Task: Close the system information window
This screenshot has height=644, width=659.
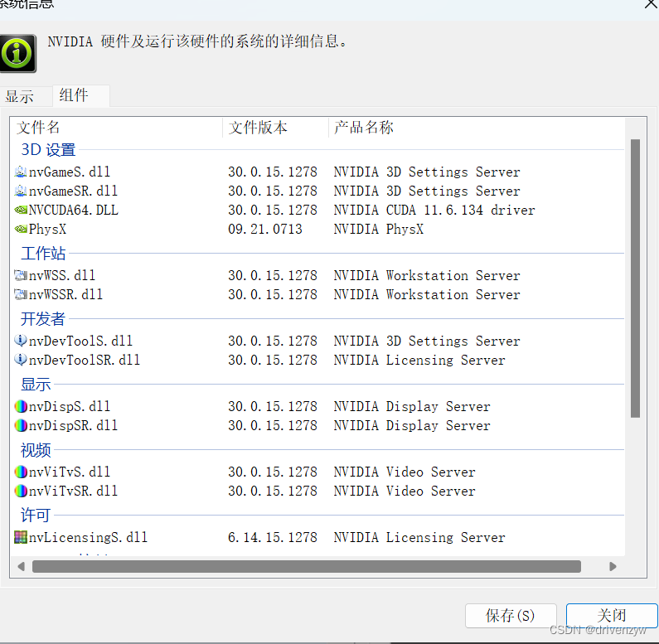Action: click(x=651, y=4)
